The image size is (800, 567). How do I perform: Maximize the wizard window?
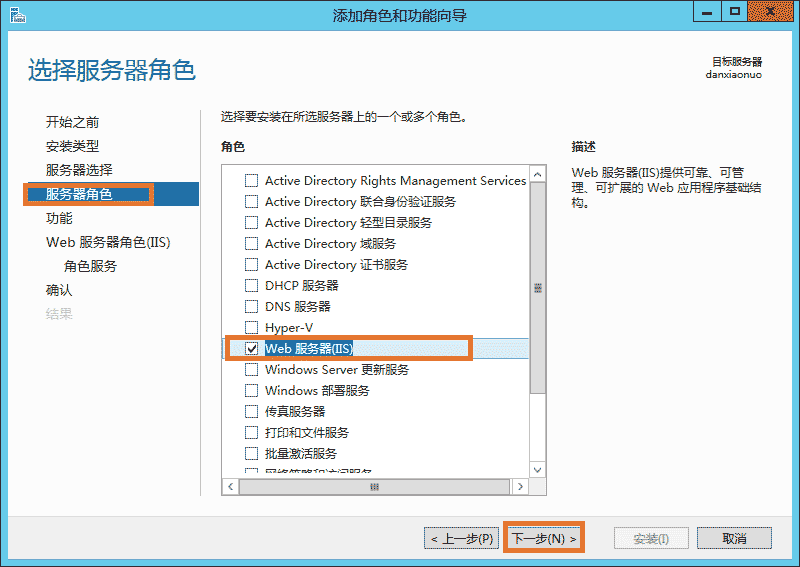[734, 12]
